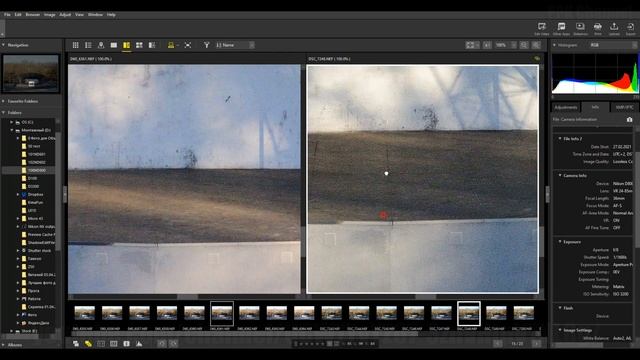This screenshot has width=640, height=360.
Task: Expand the Albums section
Action: click(4, 345)
